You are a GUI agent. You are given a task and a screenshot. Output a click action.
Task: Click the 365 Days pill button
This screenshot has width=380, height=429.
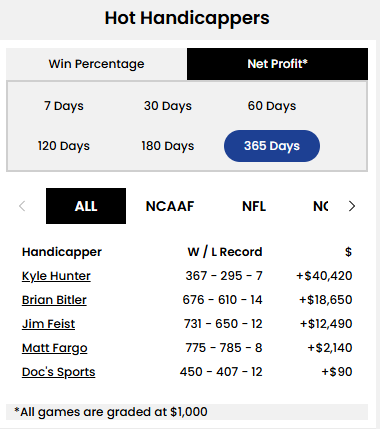[272, 146]
